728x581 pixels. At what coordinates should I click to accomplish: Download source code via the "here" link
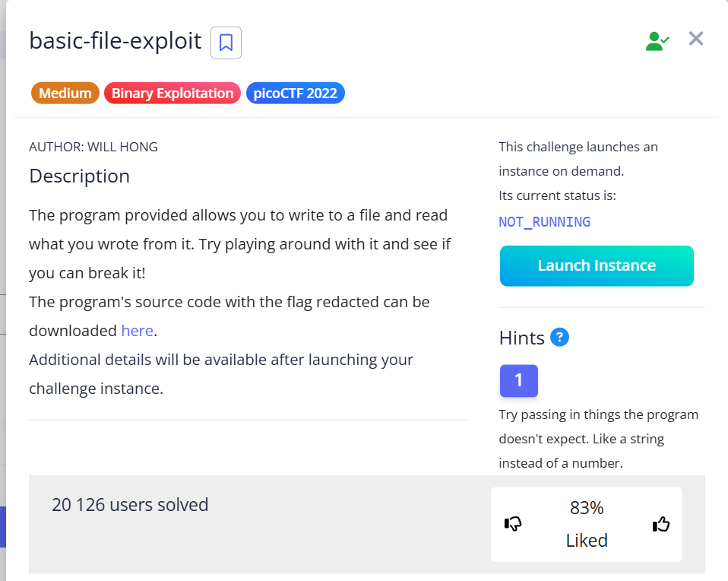tap(137, 331)
